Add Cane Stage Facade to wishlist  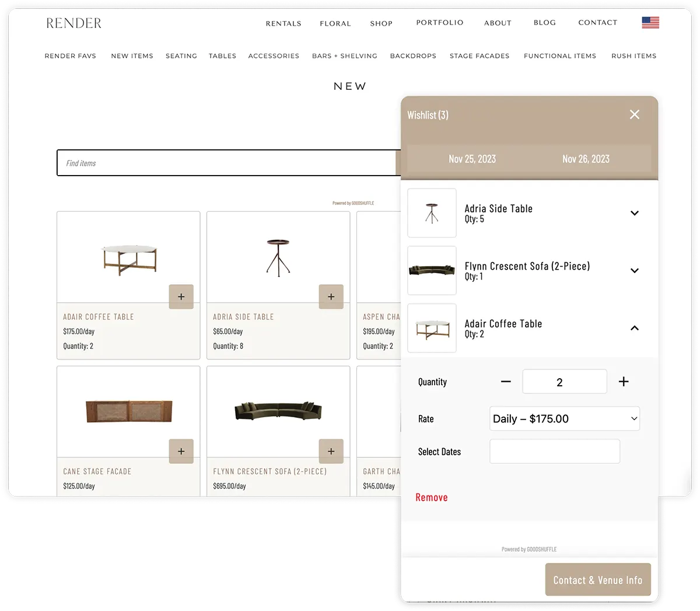[181, 451]
